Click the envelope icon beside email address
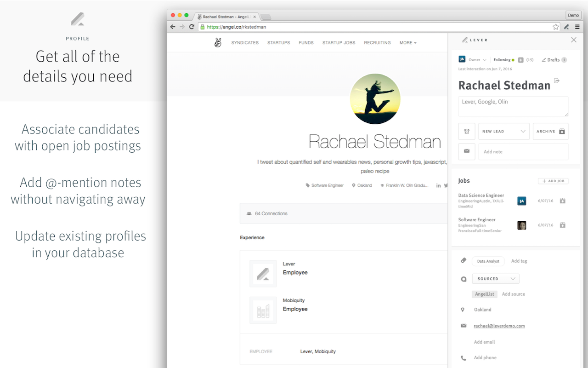588x368 pixels. click(x=464, y=326)
